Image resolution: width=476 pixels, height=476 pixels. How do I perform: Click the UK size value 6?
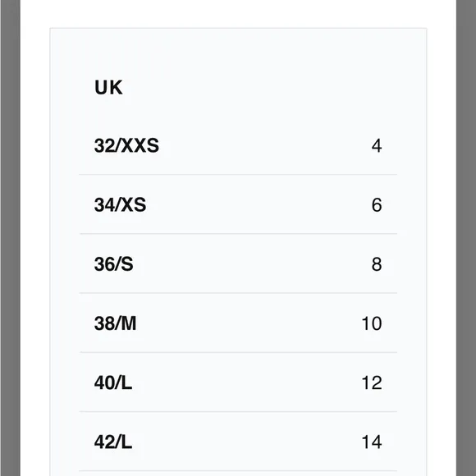(377, 205)
